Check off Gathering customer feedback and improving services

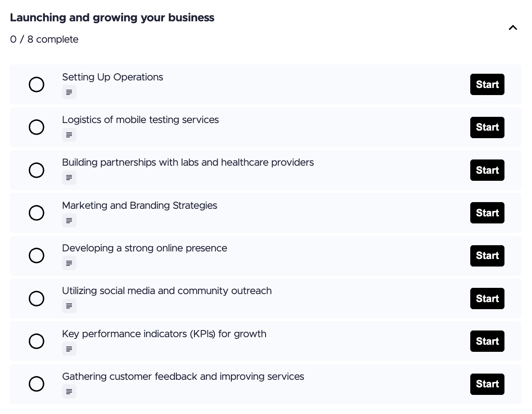36,384
